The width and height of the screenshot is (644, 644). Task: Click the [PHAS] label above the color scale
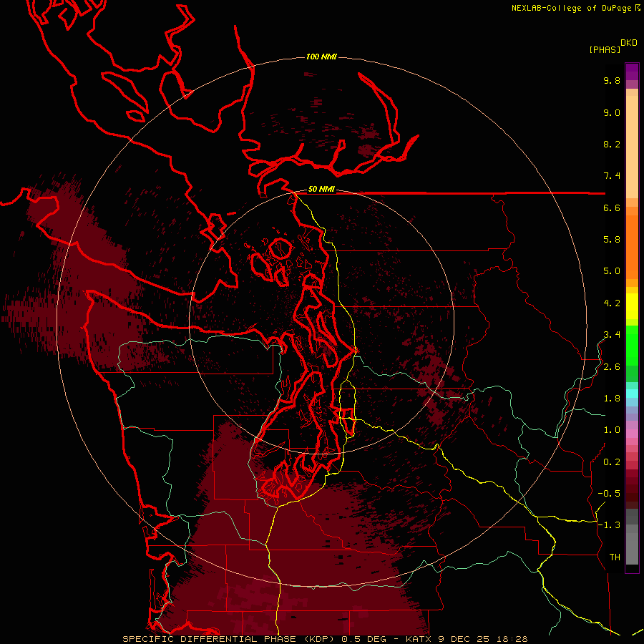[x=605, y=49]
